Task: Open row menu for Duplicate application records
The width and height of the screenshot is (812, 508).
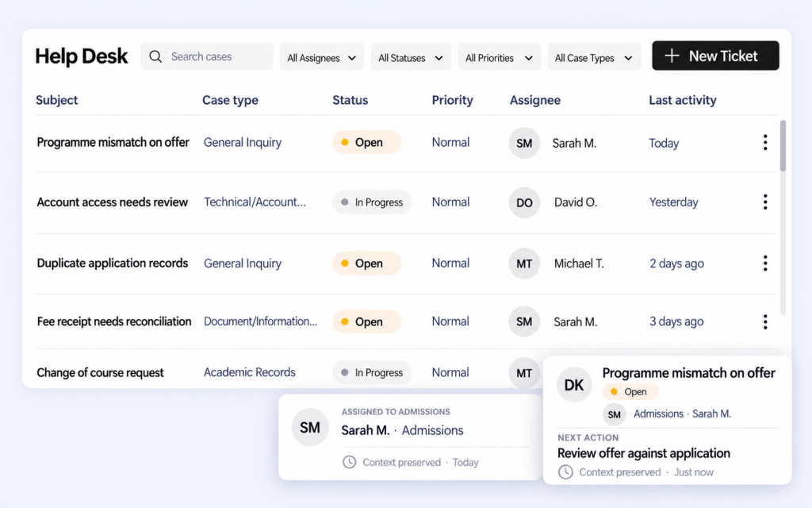Action: pyautogui.click(x=765, y=264)
